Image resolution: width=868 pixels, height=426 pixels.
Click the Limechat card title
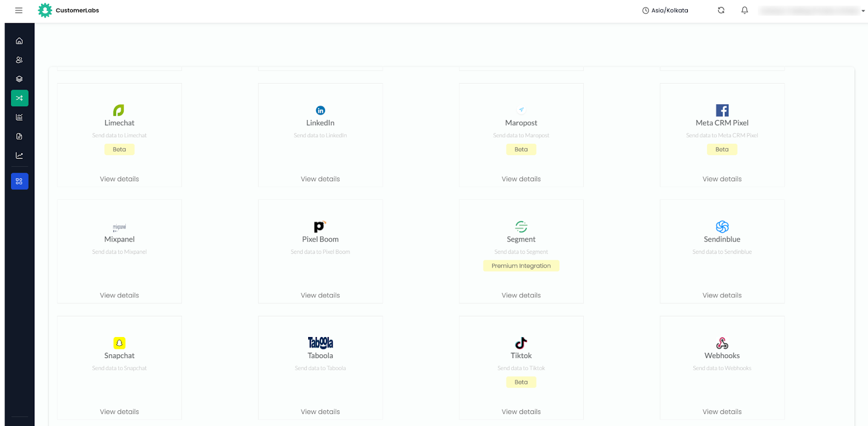[119, 123]
